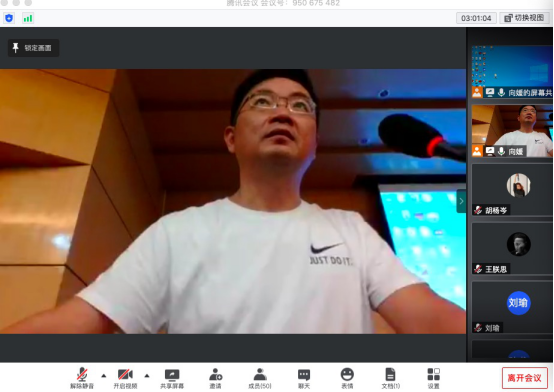
Task: Check the green network signal indicator
Action: pos(28,18)
